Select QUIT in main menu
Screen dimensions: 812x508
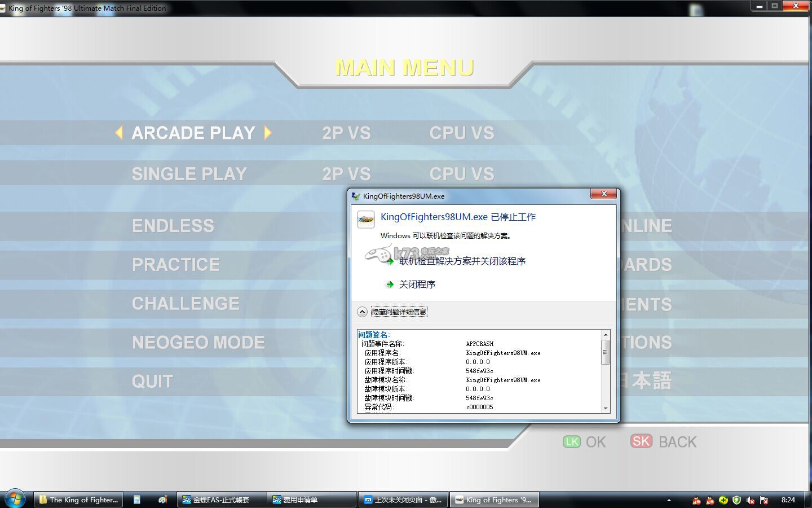(152, 382)
